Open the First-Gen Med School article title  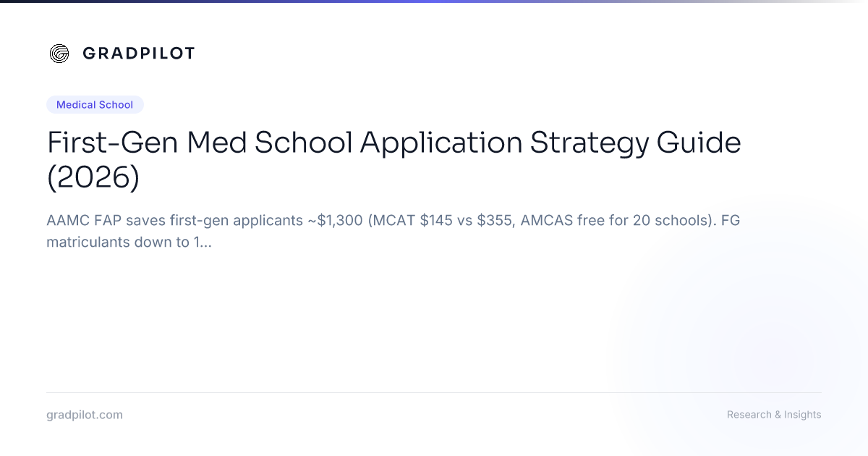[394, 160]
